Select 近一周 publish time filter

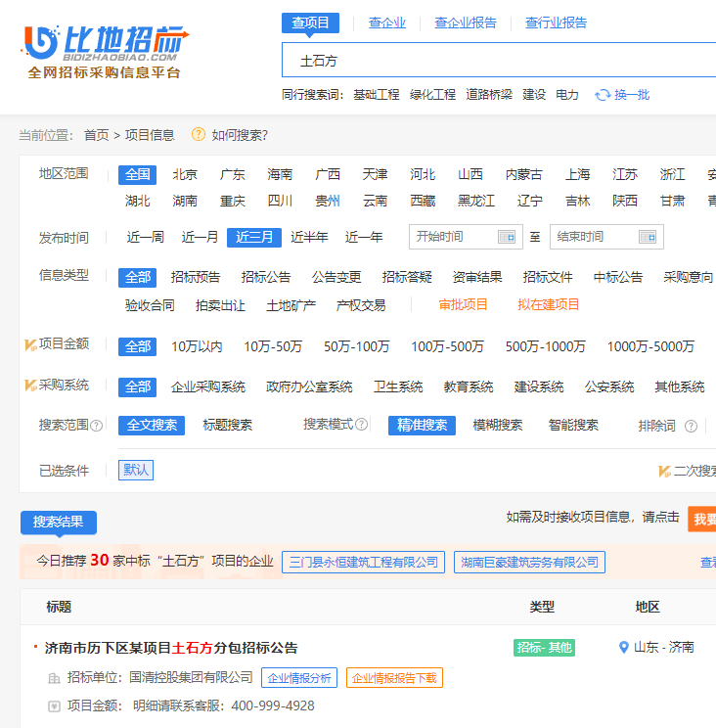coord(145,238)
